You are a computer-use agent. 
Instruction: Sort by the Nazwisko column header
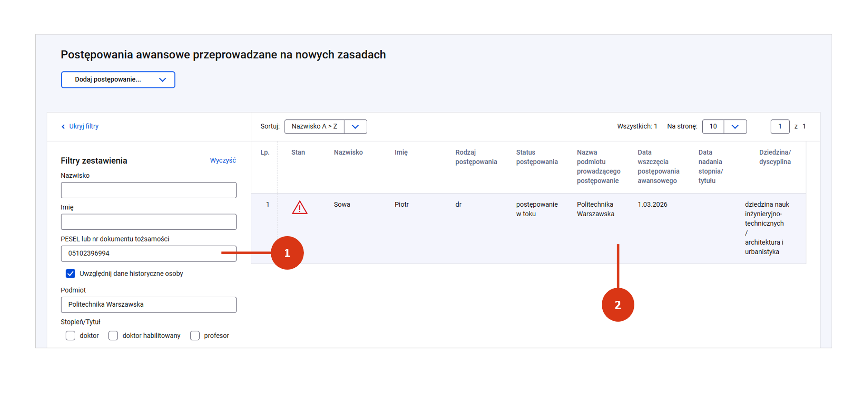coord(348,152)
